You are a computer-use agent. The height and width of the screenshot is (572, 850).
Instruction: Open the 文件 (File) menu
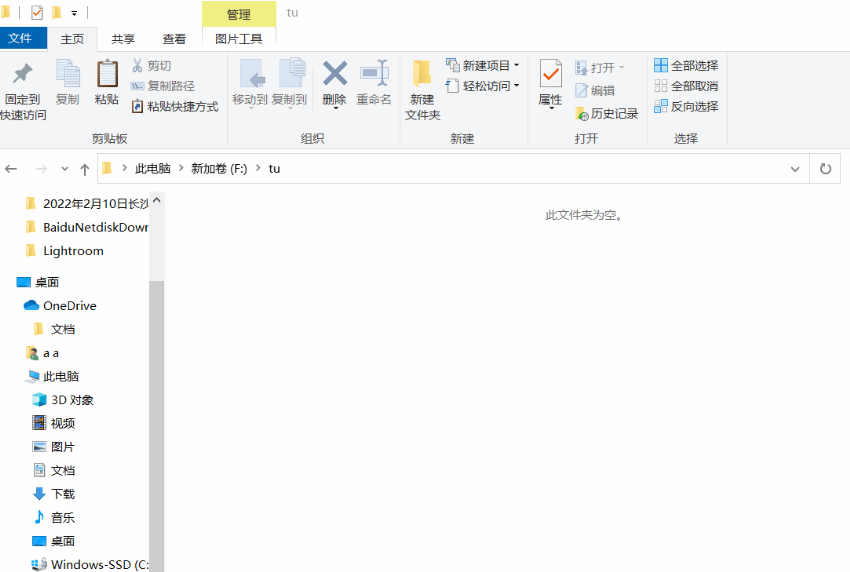pyautogui.click(x=20, y=38)
